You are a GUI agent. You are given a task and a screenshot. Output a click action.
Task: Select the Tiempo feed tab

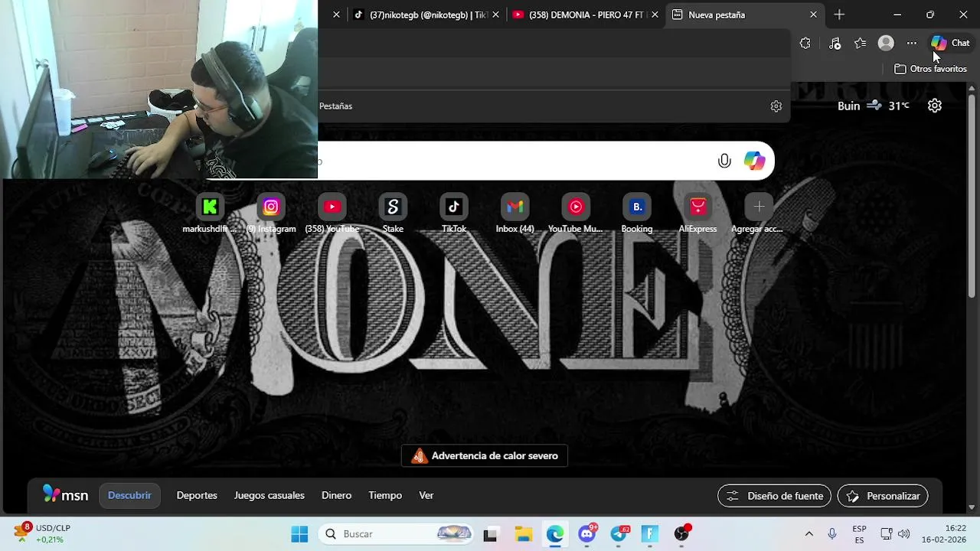(x=385, y=495)
